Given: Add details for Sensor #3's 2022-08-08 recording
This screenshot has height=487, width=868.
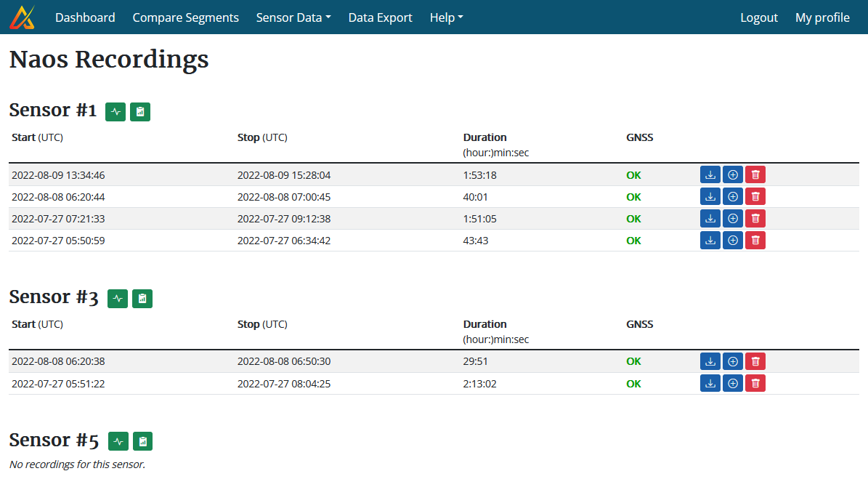Looking at the screenshot, I should click(732, 361).
